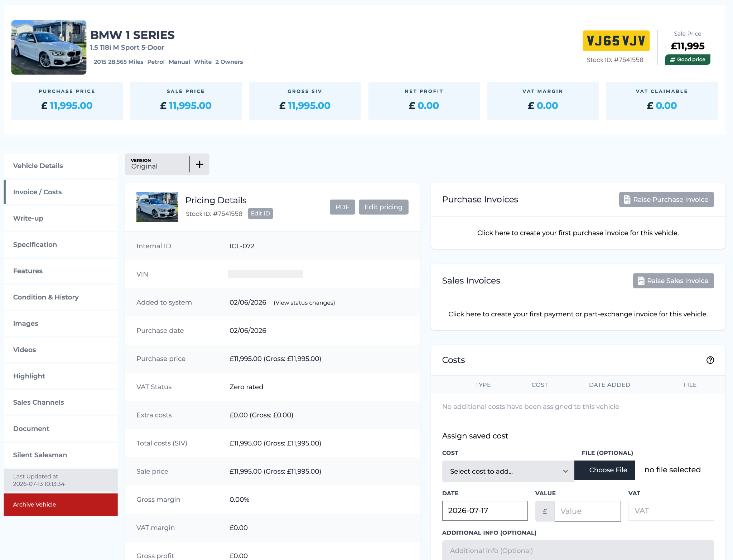The width and height of the screenshot is (733, 560).
Task: Open the Vehicle Details section
Action: click(x=61, y=166)
